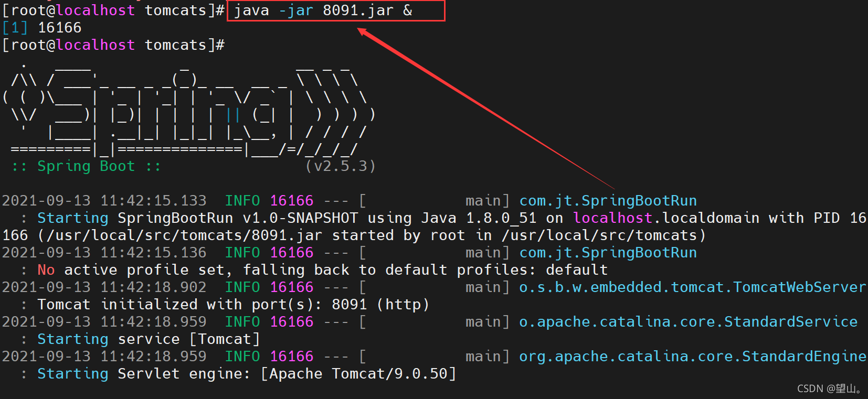This screenshot has width=868, height=399.
Task: Select the 'Starting service [Tomcat]' message
Action: point(149,339)
